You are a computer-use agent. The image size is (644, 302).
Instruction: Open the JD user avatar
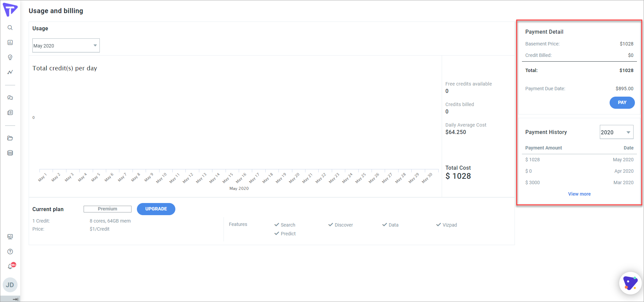coord(10,285)
